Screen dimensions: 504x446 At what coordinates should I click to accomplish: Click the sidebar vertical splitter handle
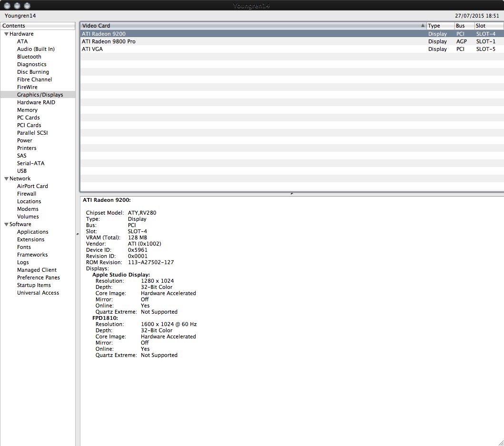(x=78, y=234)
